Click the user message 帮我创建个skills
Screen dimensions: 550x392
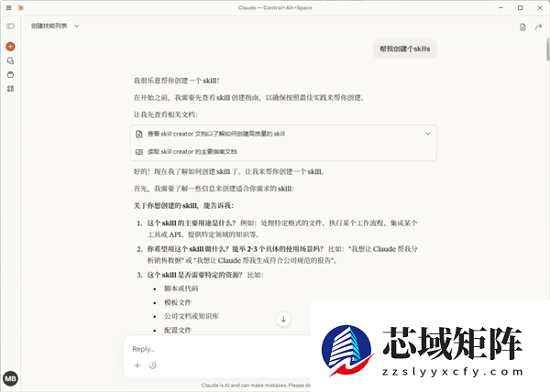pos(405,49)
